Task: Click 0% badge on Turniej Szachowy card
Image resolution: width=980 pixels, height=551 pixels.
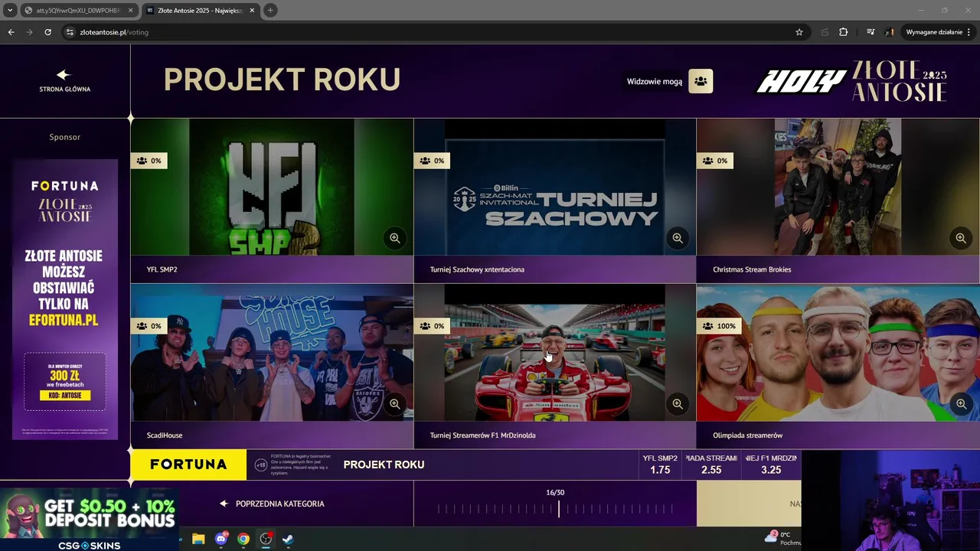Action: point(432,161)
